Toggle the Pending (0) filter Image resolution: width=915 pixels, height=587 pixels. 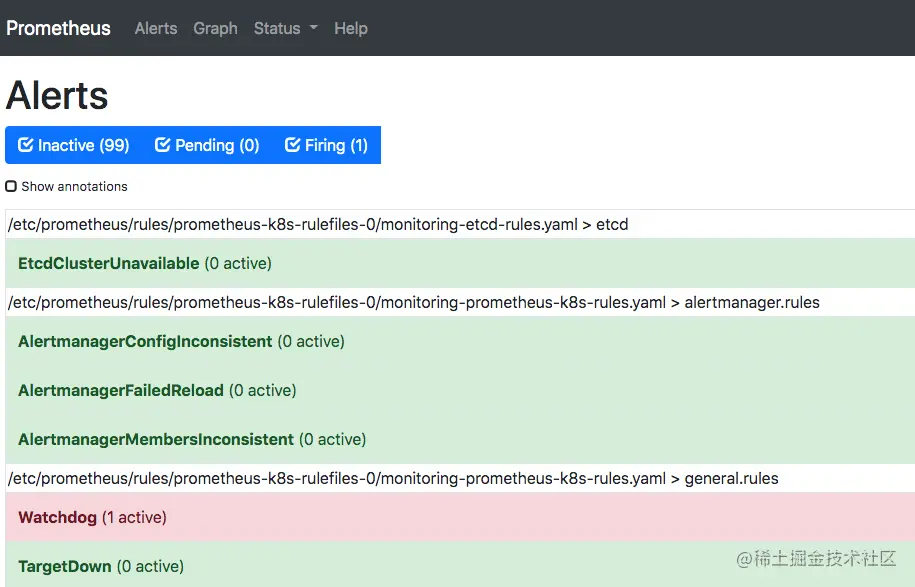(207, 145)
